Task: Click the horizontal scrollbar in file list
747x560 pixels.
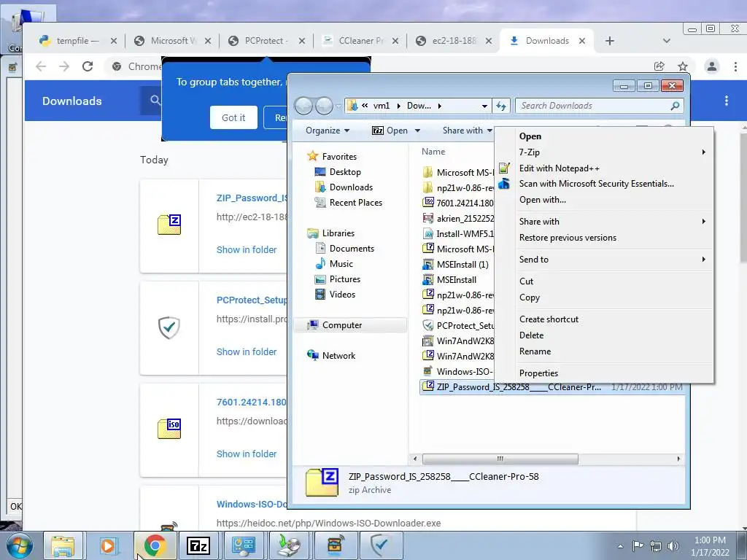Action: [x=500, y=459]
